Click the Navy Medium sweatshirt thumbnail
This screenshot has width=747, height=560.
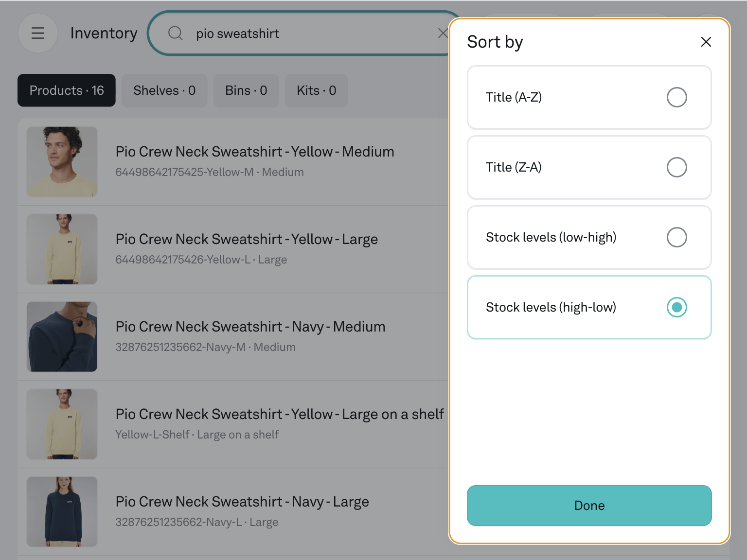tap(62, 337)
